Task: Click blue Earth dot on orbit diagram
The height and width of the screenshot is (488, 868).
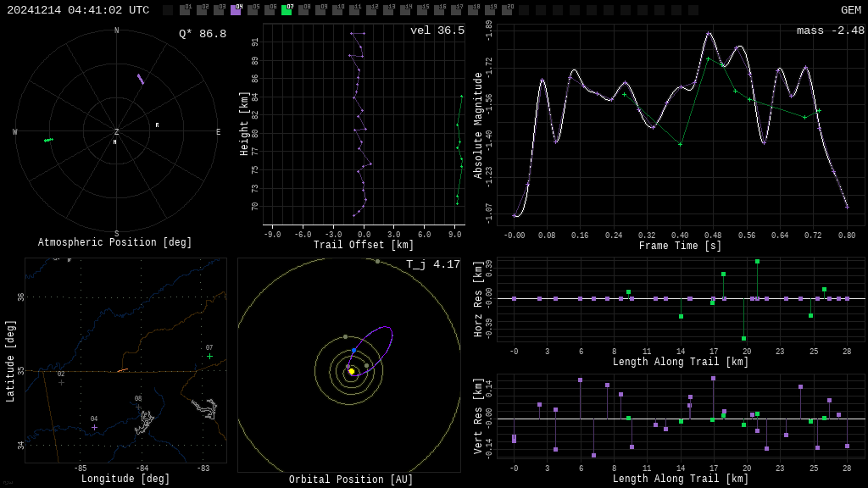Action: tap(353, 350)
